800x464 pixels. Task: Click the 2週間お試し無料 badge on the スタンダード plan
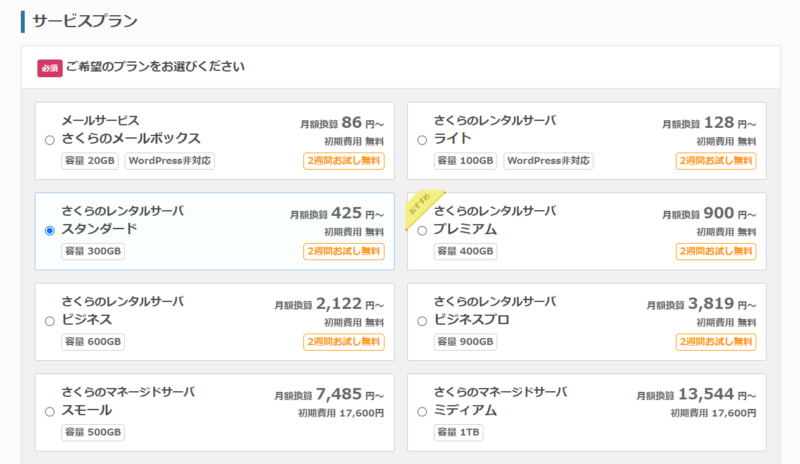click(344, 251)
